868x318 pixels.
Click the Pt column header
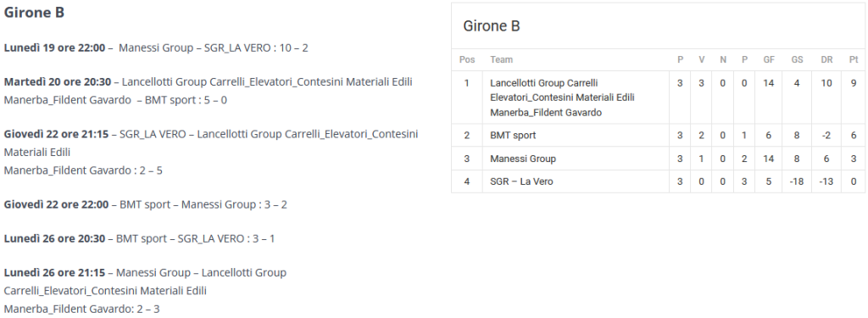coord(854,60)
